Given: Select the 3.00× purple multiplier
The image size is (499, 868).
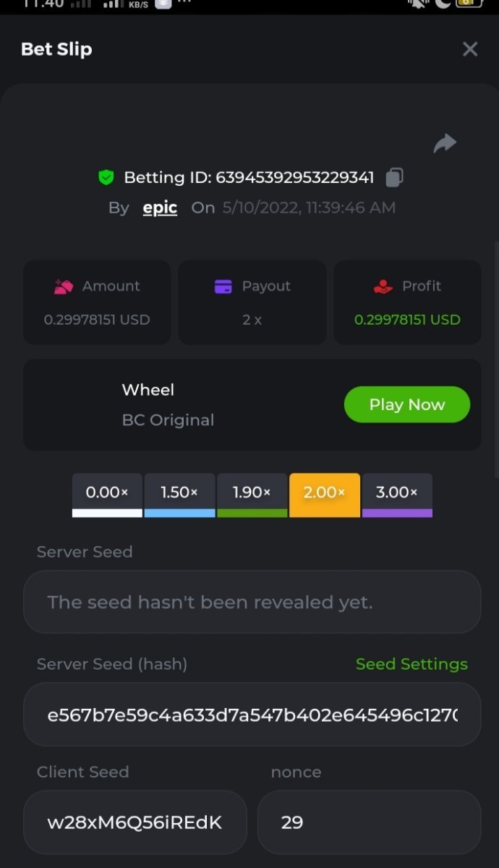Looking at the screenshot, I should (x=397, y=494).
